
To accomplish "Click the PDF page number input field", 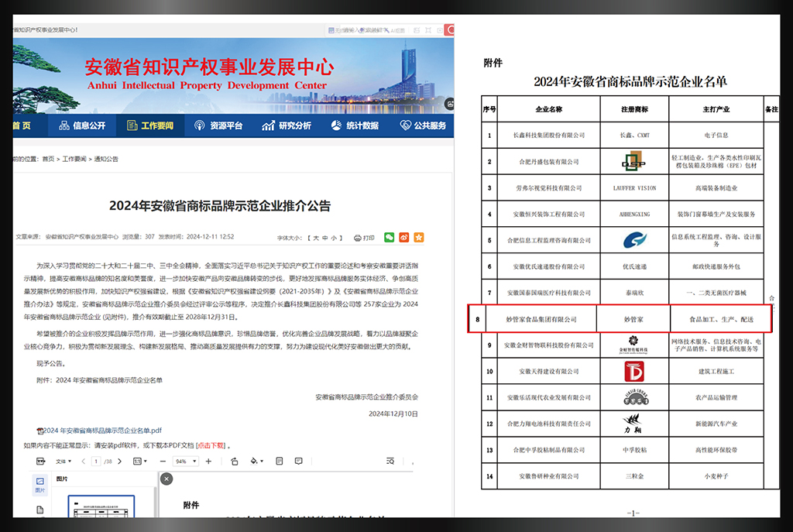I will 96,462.
